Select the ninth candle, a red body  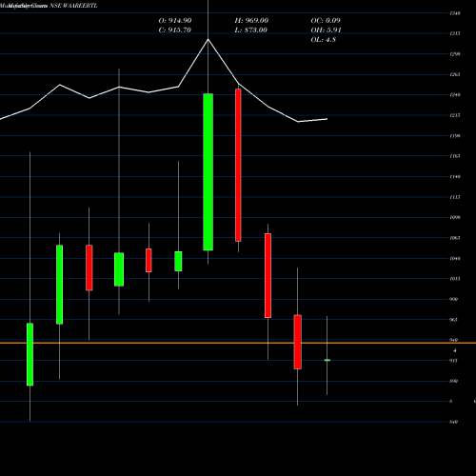click(268, 275)
